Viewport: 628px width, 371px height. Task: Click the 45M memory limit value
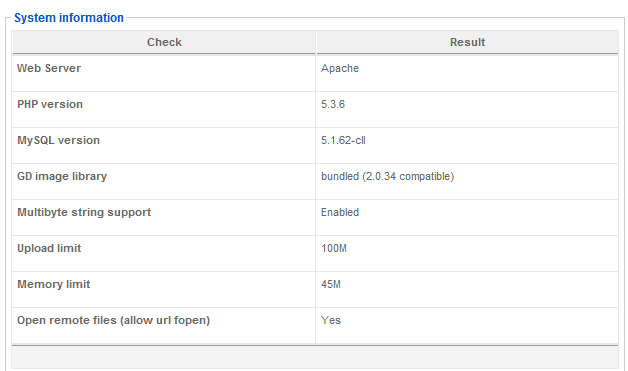[331, 284]
